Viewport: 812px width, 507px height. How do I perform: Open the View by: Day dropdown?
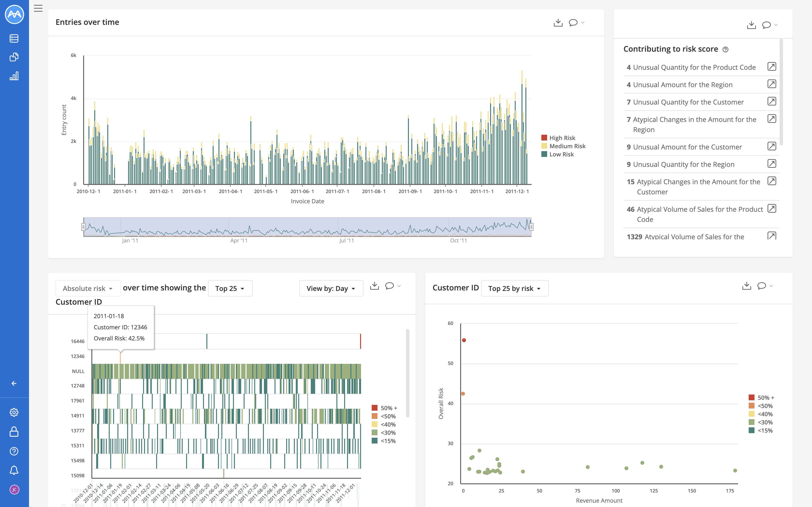point(331,288)
